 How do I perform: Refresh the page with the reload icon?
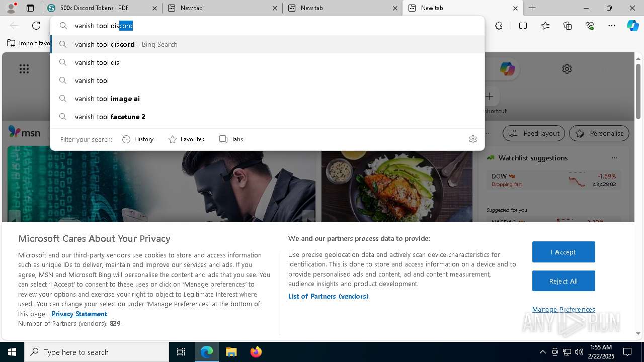click(36, 26)
